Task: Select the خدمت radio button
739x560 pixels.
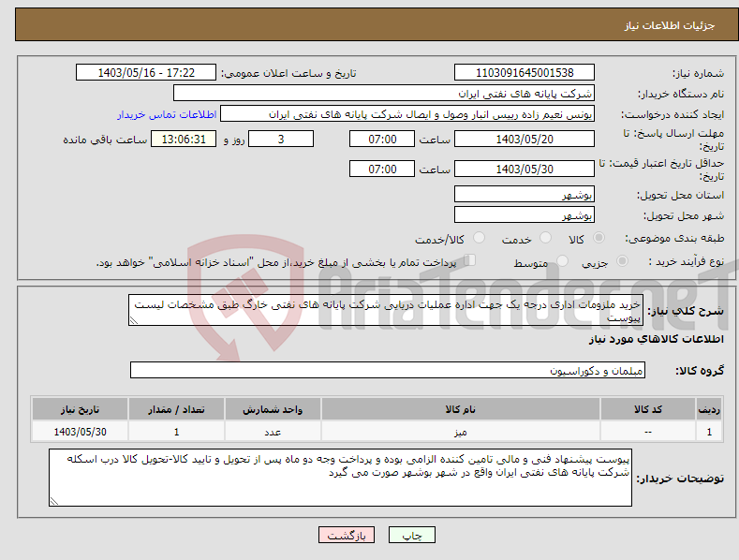Action: pos(545,238)
